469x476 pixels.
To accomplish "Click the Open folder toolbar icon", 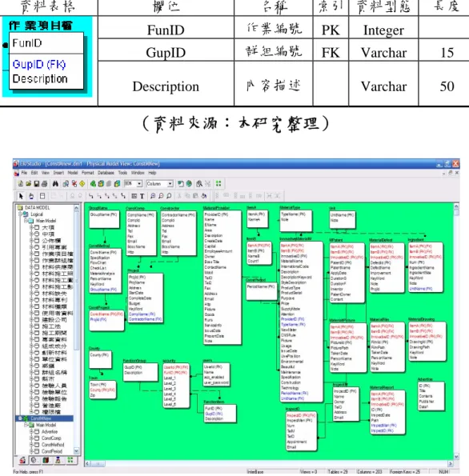I will [29, 183].
